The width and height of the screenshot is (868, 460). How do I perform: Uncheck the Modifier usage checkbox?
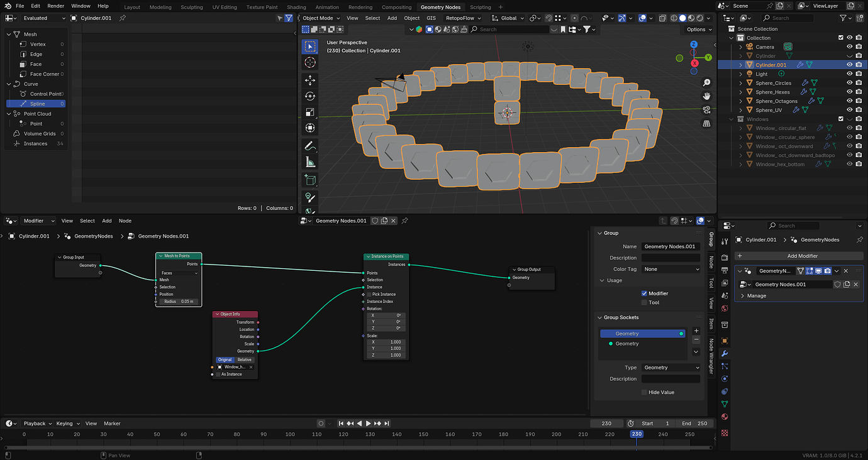pyautogui.click(x=644, y=293)
